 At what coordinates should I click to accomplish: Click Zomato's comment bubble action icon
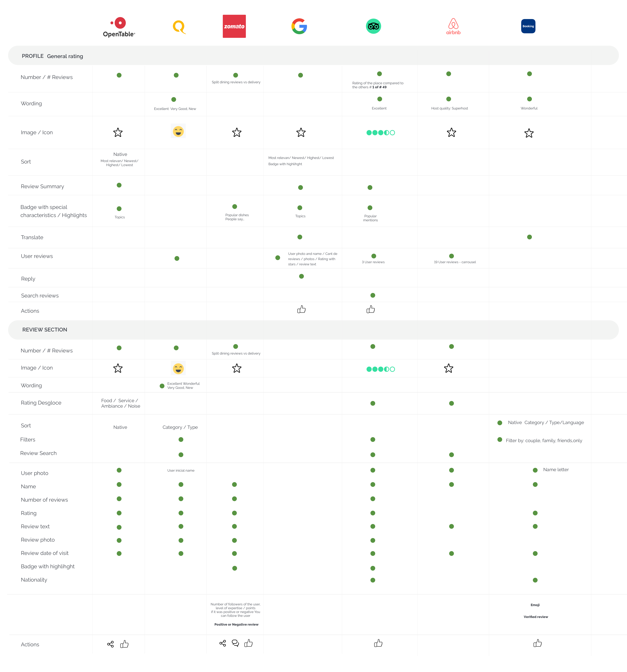(236, 643)
